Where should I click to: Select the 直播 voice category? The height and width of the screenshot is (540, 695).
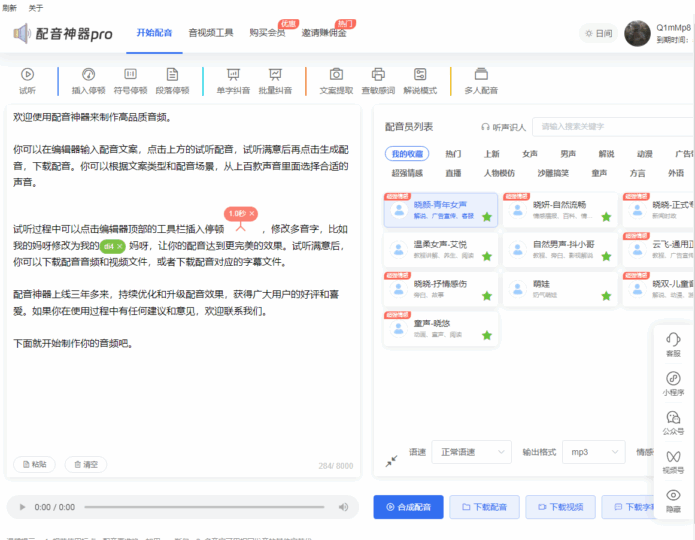[453, 173]
